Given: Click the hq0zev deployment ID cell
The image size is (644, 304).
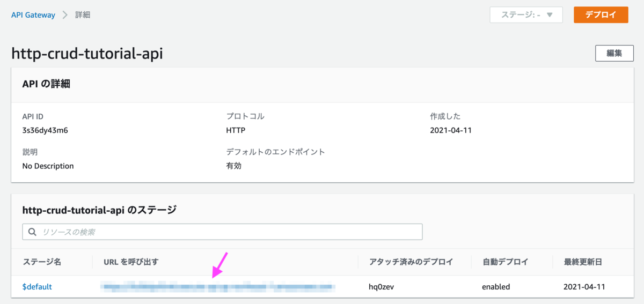Looking at the screenshot, I should pos(382,287).
